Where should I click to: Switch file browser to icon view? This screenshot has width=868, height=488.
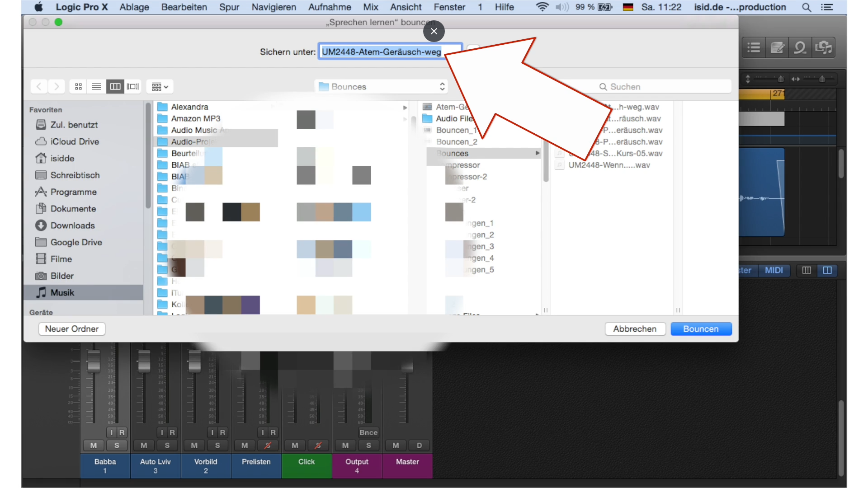click(x=78, y=86)
